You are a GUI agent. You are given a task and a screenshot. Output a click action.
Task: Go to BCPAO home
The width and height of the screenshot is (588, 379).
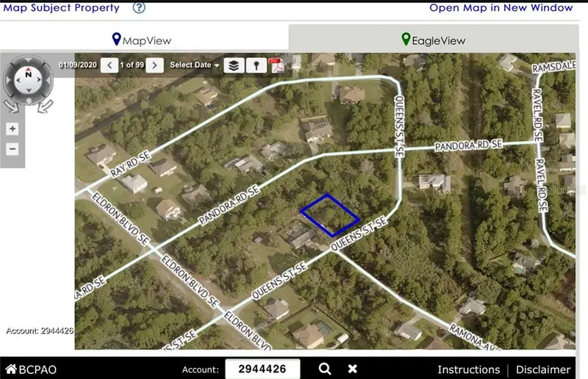click(x=31, y=369)
